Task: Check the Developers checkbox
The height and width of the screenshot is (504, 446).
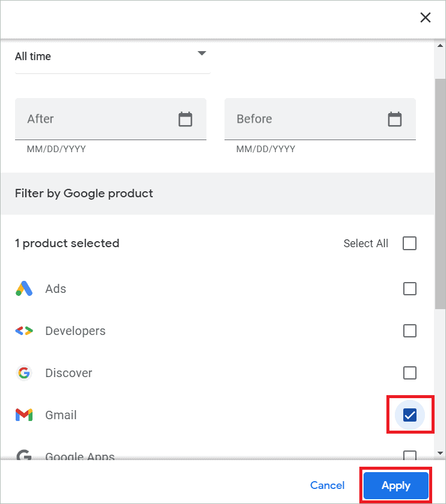Action: pos(409,331)
